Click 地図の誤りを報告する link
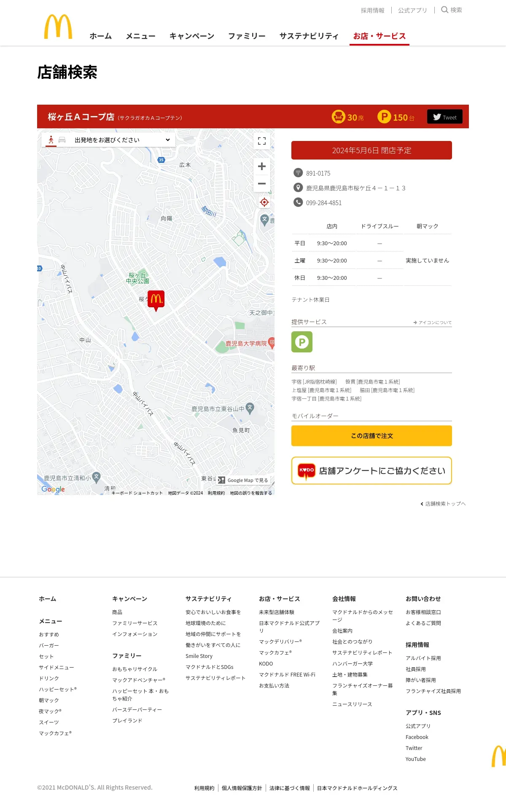This screenshot has height=812, width=506. [x=251, y=493]
